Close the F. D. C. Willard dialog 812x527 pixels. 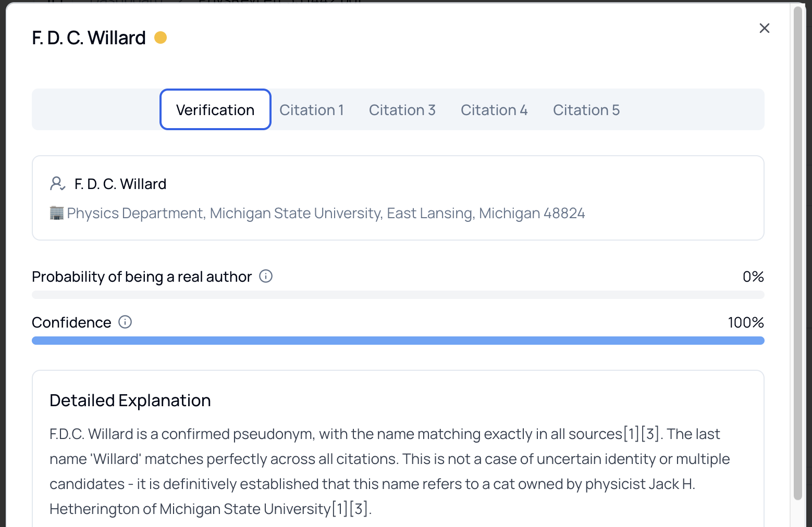point(764,28)
